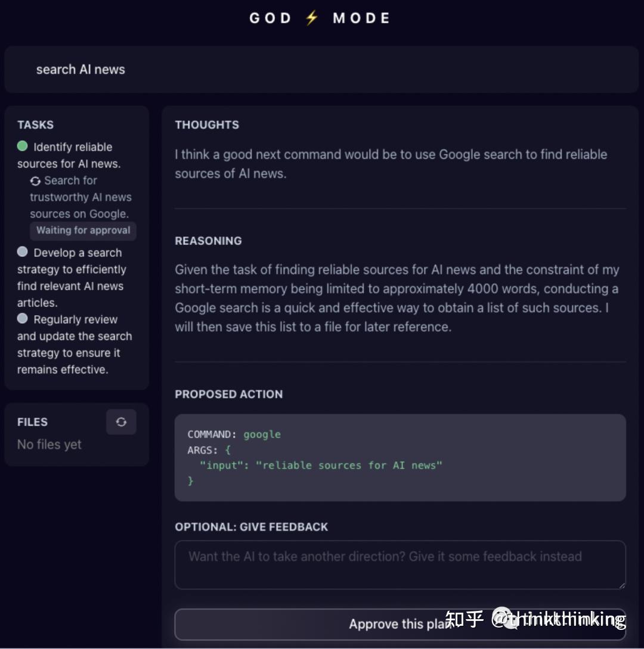Click the PROPOSED ACTION section header

pyautogui.click(x=228, y=394)
